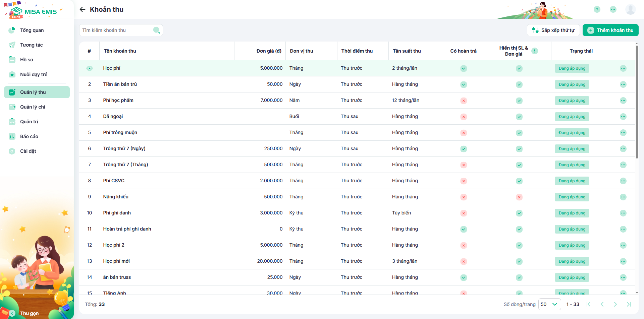Open the rows-per-page dropdown showing 50
Screen dimensions: 644x319
tap(549, 304)
